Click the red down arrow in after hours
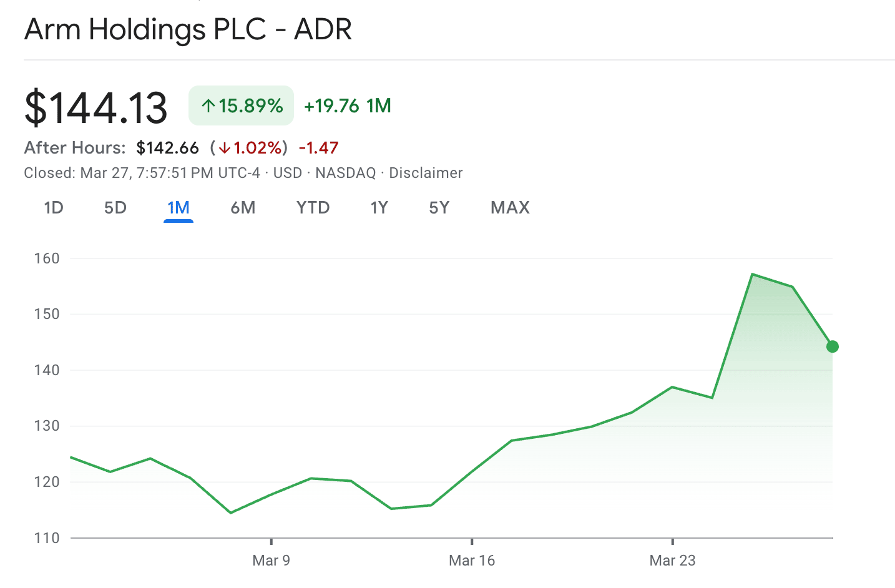895x588 pixels. [x=224, y=148]
